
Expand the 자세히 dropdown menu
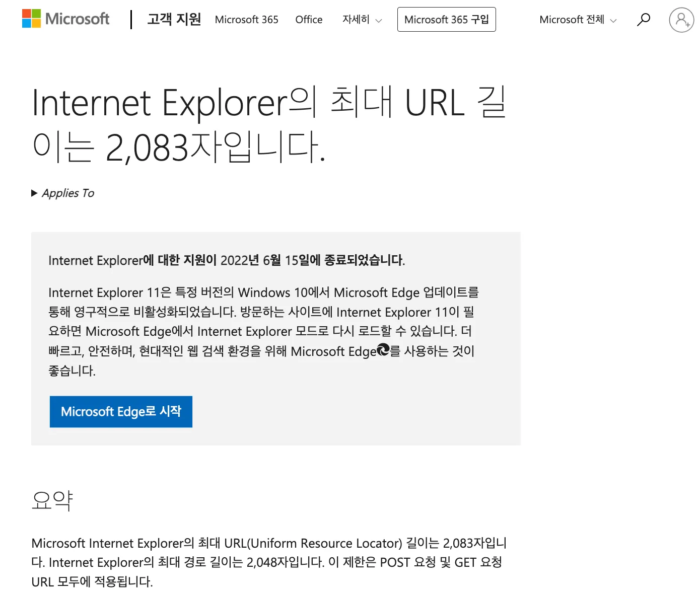[362, 20]
